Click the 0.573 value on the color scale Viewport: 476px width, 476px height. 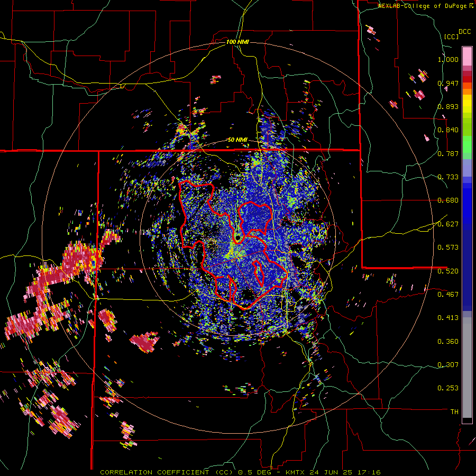click(448, 248)
